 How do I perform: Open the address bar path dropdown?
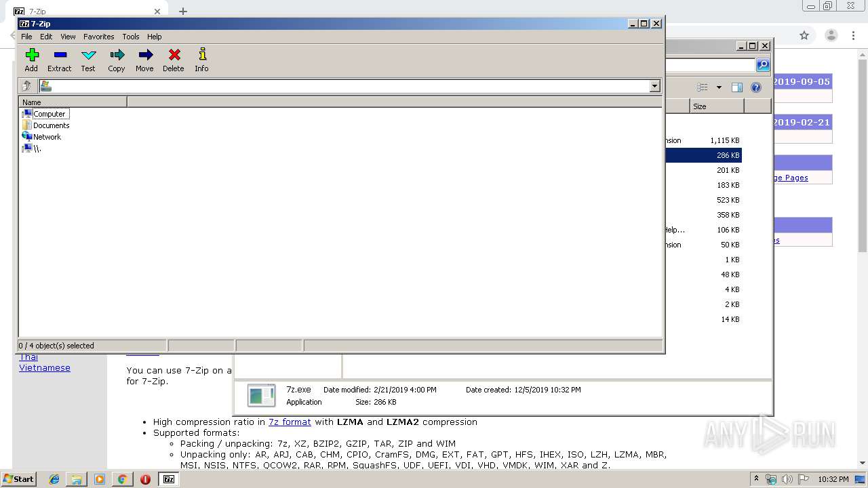[x=654, y=86]
